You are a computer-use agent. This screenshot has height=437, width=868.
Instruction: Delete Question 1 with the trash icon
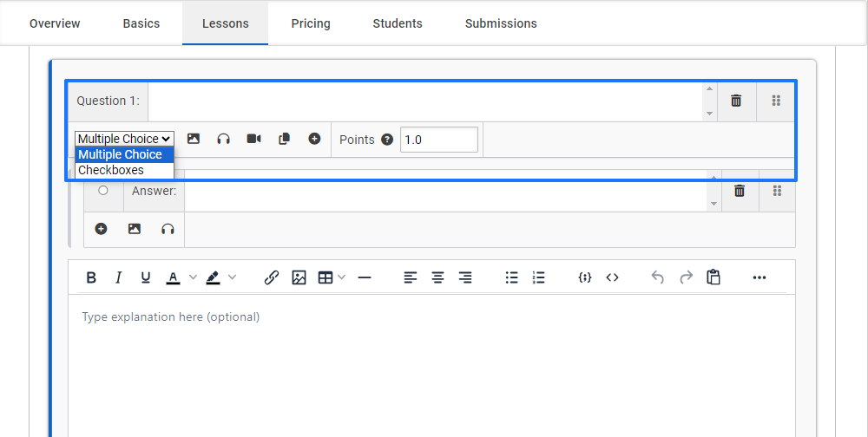click(736, 101)
